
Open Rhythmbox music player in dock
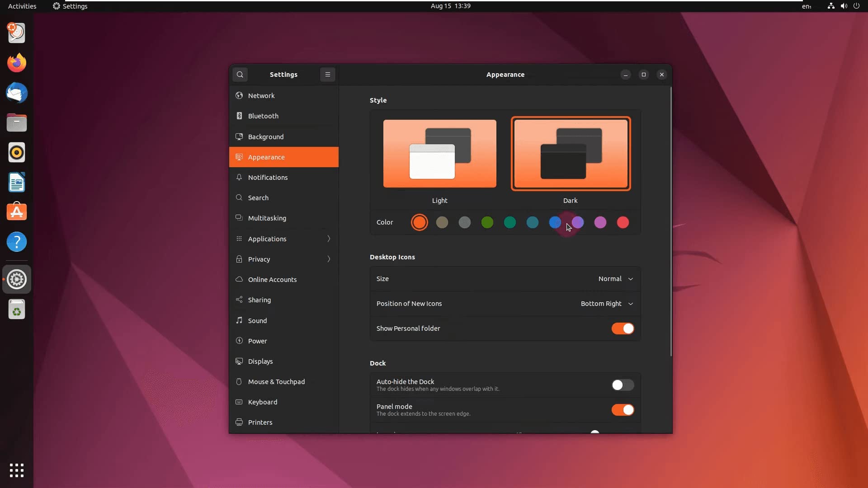[x=17, y=153]
